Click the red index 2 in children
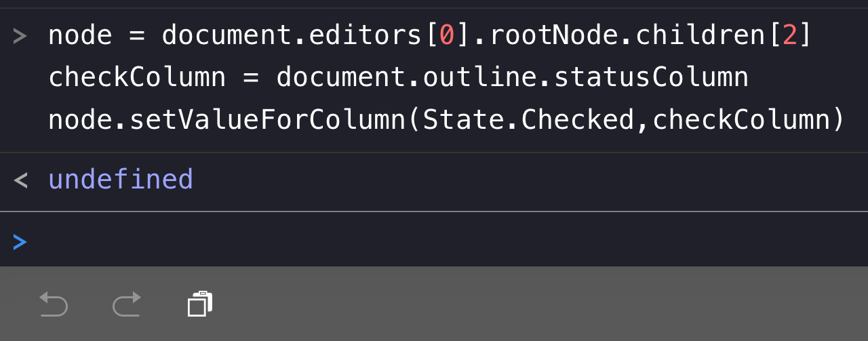868x341 pixels. click(x=790, y=35)
